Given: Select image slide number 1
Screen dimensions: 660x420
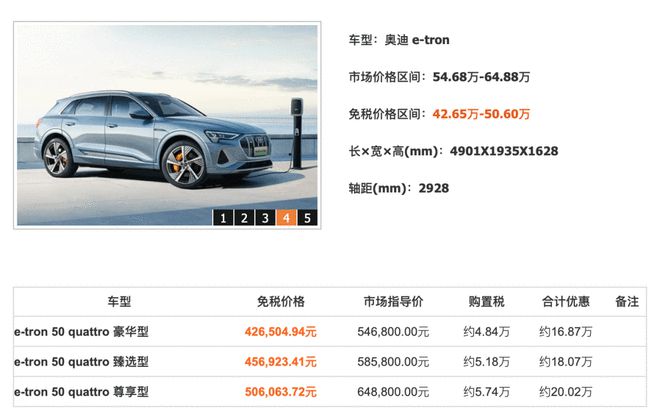Looking at the screenshot, I should tap(223, 218).
